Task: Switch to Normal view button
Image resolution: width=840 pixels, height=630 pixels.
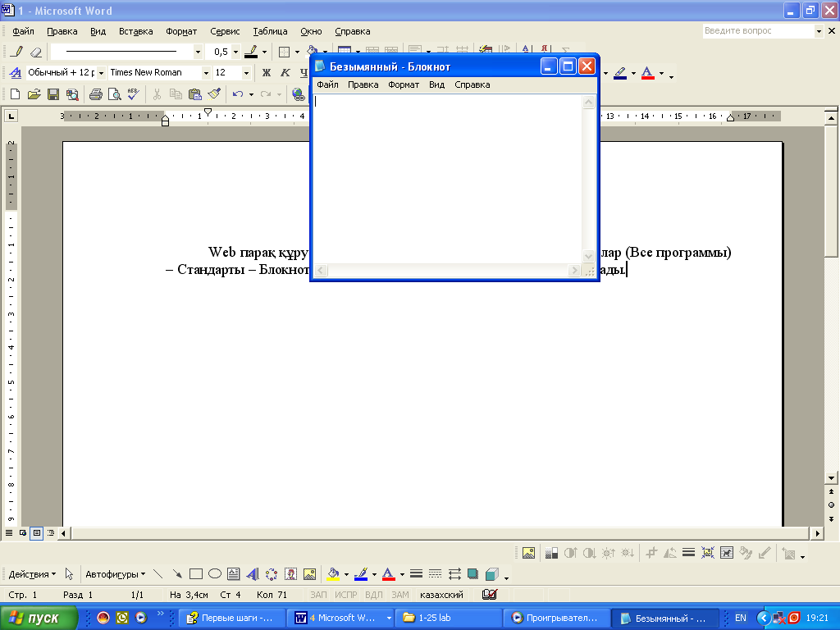Action: 9,533
